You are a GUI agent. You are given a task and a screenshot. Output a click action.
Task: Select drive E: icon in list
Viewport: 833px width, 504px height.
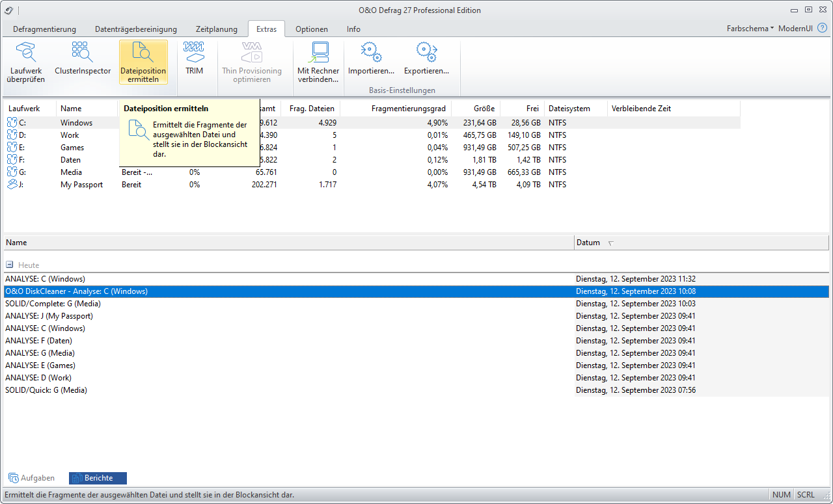point(12,147)
